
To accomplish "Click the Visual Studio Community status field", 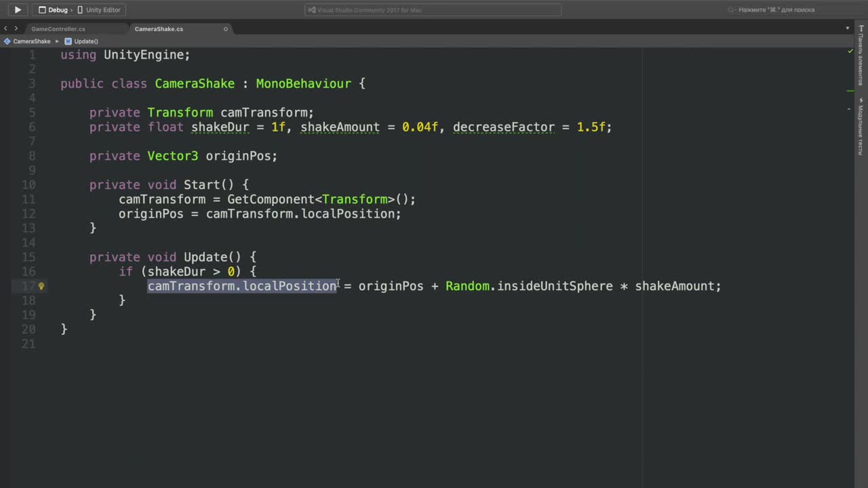I will (x=433, y=10).
